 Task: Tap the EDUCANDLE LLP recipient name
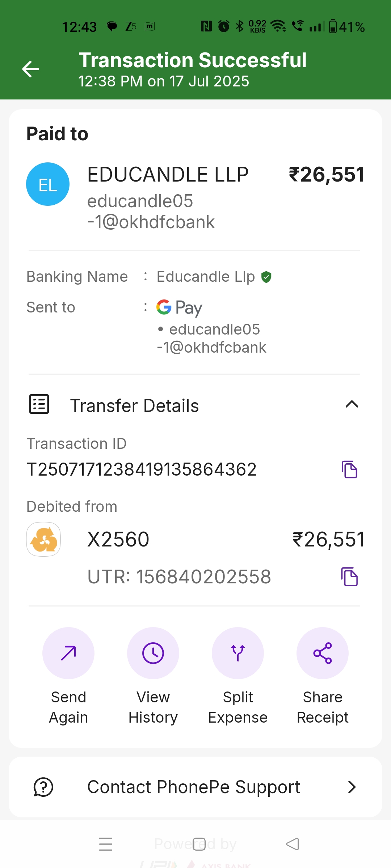coord(168,174)
